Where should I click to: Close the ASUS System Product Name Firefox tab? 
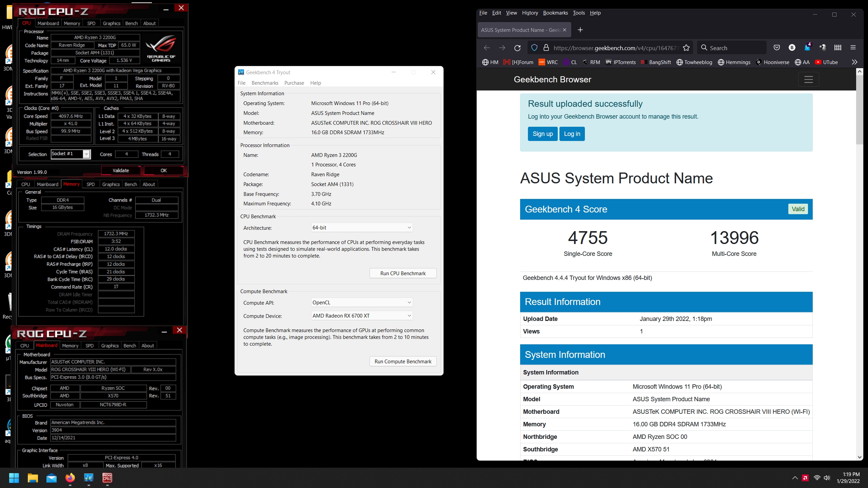point(565,30)
